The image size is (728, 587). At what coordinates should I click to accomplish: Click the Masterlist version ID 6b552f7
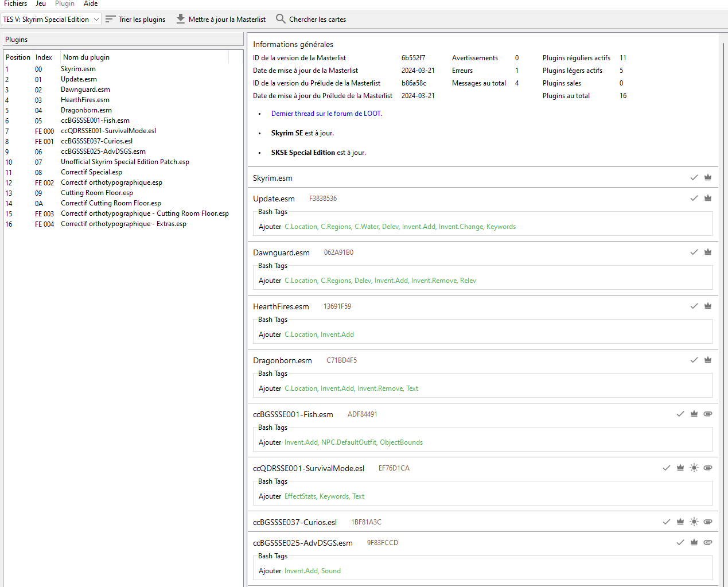pyautogui.click(x=414, y=58)
